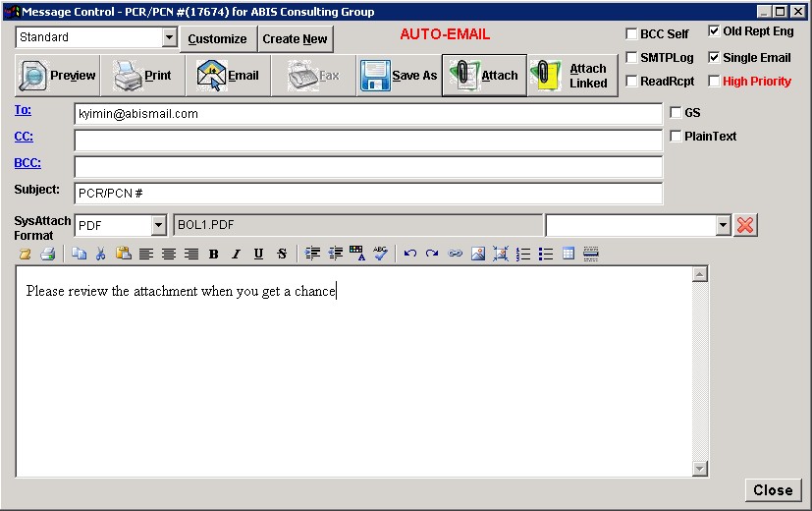
Task: Open the SysAttach Format PDF dropdown
Action: [159, 225]
